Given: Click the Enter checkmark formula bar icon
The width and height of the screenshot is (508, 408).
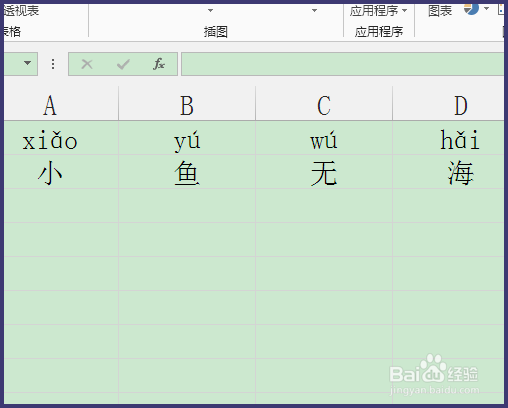Looking at the screenshot, I should point(123,64).
